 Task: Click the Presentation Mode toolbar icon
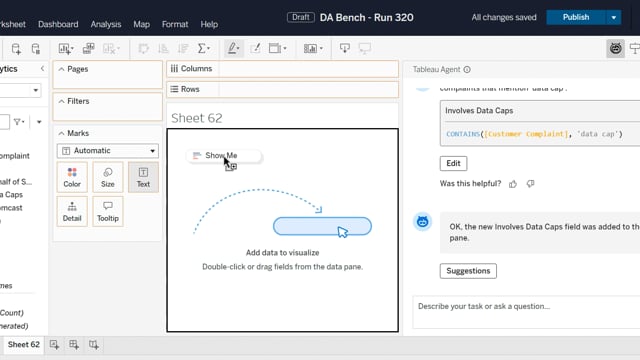(364, 49)
